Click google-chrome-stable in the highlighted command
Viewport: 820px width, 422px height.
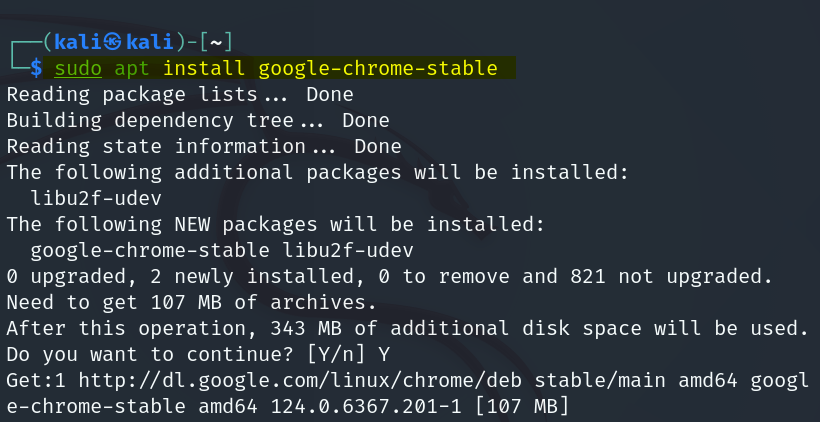[377, 69]
